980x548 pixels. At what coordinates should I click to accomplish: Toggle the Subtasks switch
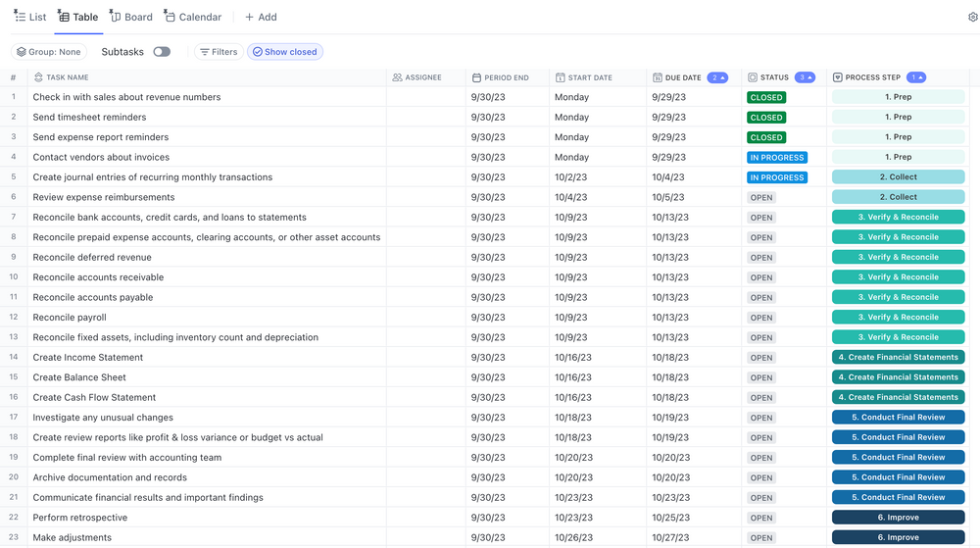pos(162,52)
